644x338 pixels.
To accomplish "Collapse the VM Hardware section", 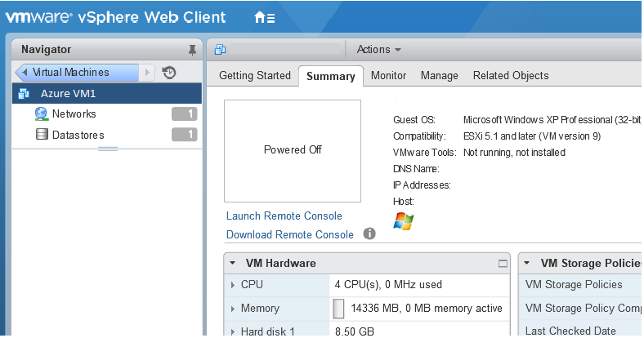I will (x=233, y=263).
